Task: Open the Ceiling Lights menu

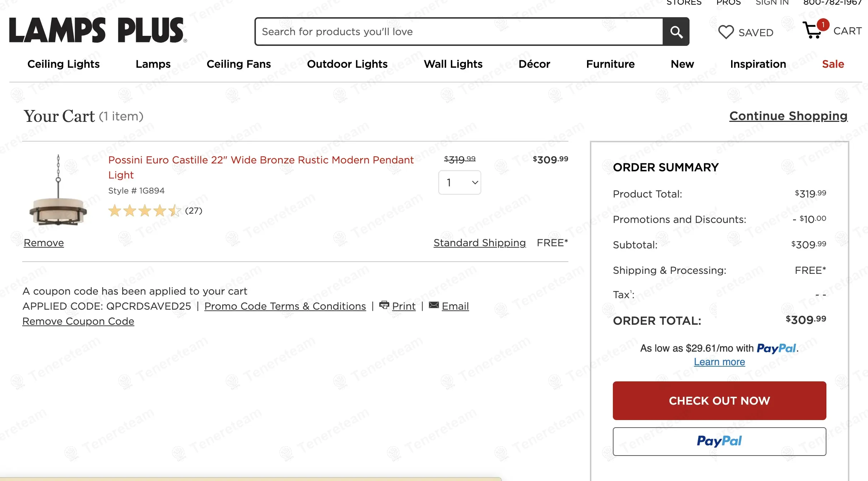Action: (x=63, y=64)
